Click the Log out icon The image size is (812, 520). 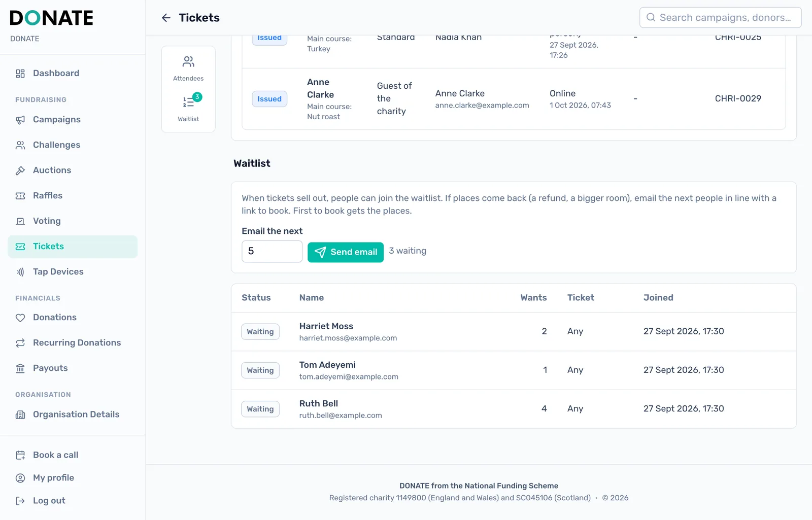[x=20, y=501]
